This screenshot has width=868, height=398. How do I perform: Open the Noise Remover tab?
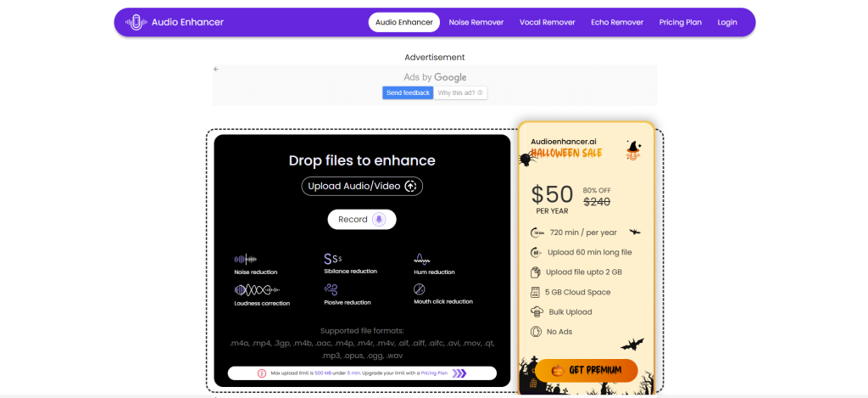click(x=476, y=22)
